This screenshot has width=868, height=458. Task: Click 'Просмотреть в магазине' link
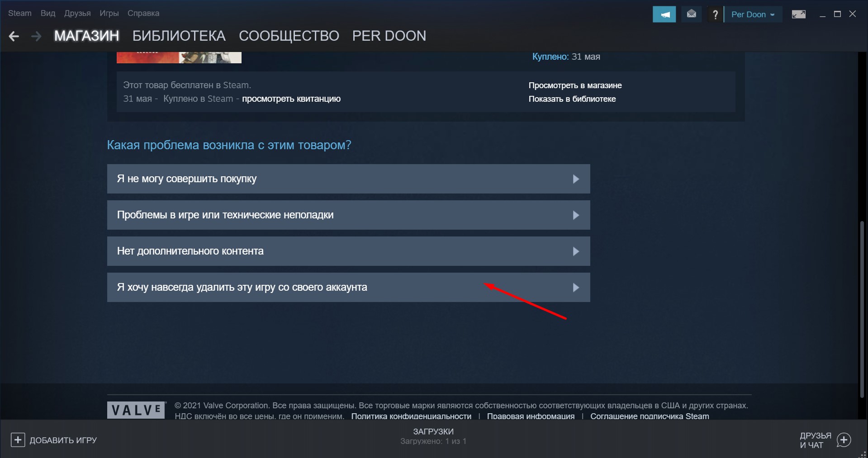tap(575, 85)
